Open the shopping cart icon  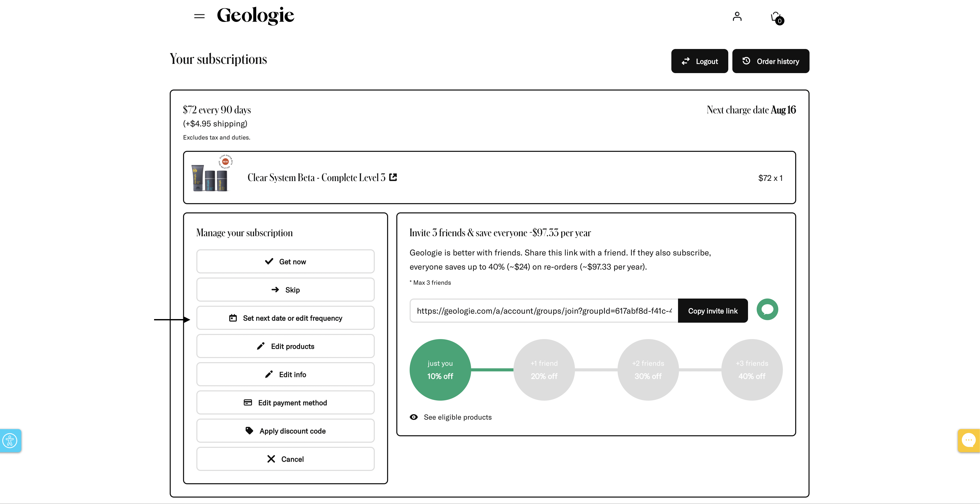coord(777,18)
